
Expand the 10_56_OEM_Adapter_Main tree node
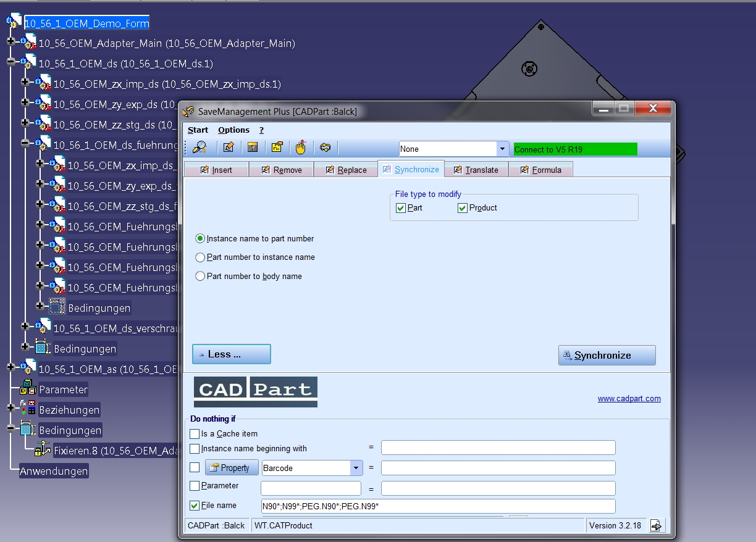[x=10, y=43]
